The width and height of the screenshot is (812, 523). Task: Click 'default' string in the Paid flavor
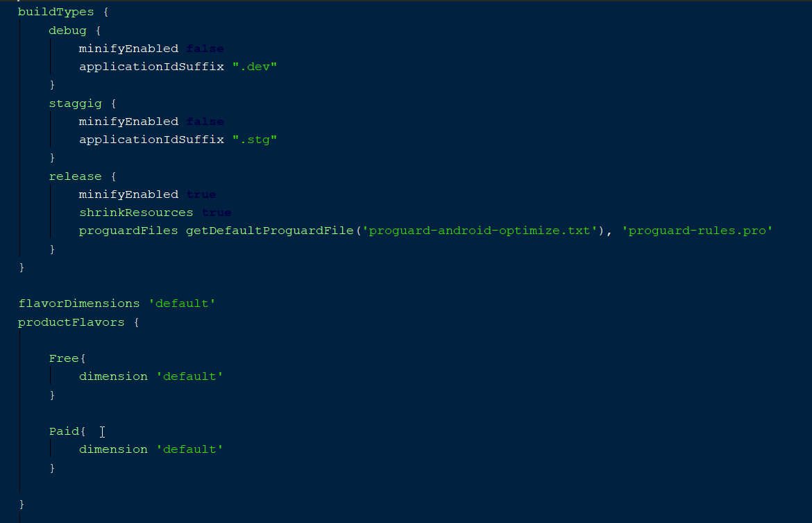(189, 449)
